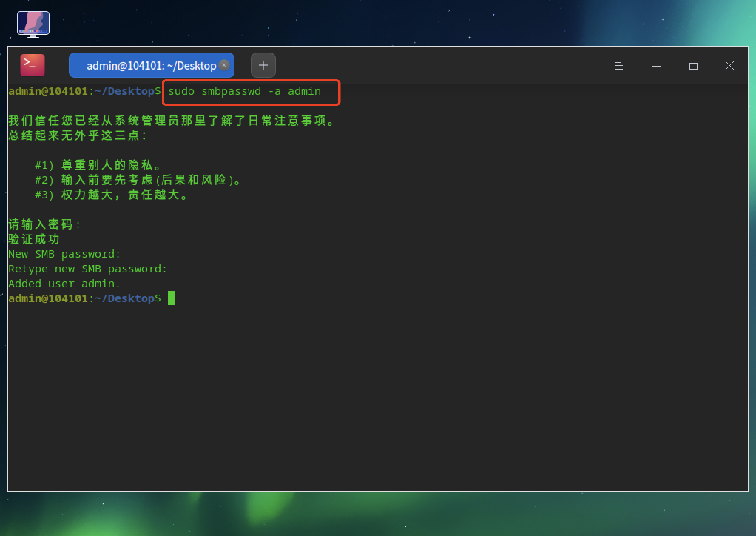Click the '请输入密码:' prompt line

tap(44, 224)
